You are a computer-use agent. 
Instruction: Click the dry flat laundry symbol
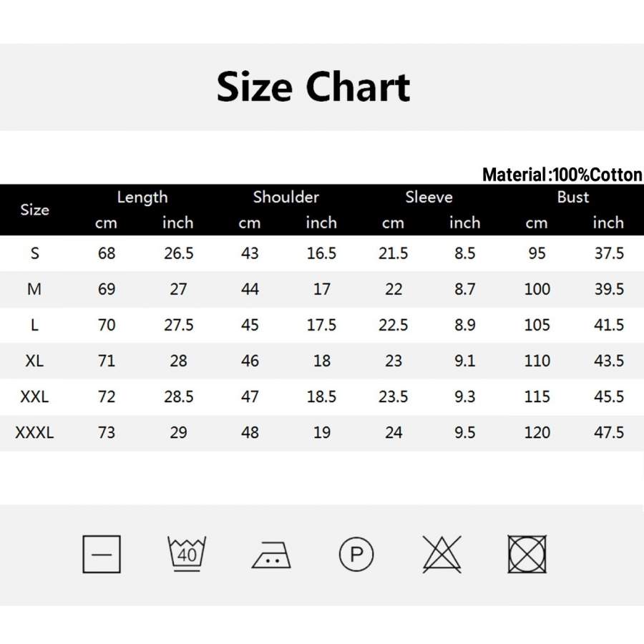(x=102, y=554)
